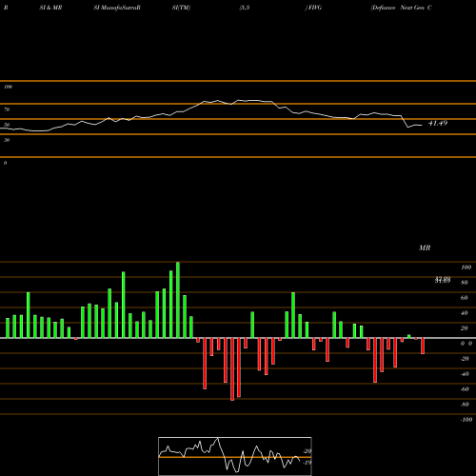This screenshot has height=476, width=476.
Task: Click the 70 level label on RSI axis
Action: (7, 109)
